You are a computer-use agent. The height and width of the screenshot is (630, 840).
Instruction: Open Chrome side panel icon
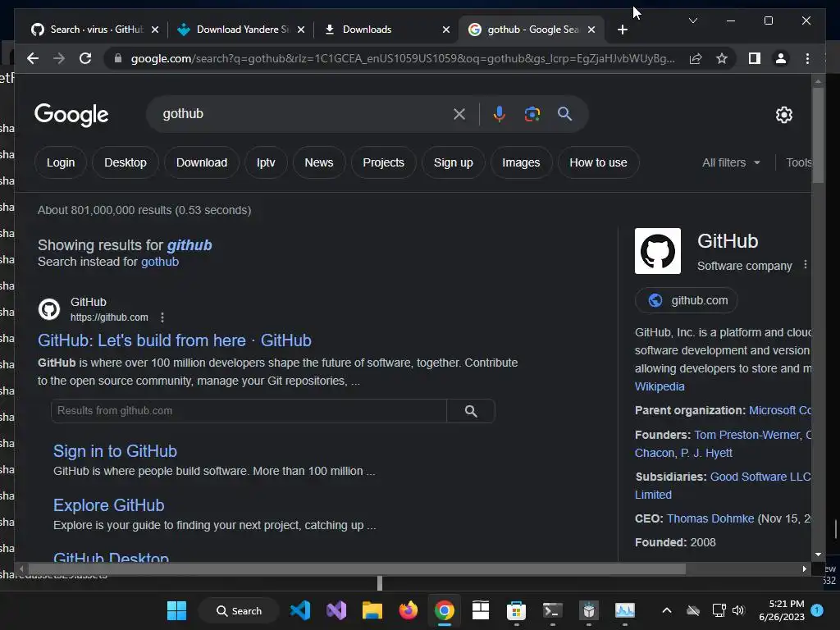(x=755, y=58)
